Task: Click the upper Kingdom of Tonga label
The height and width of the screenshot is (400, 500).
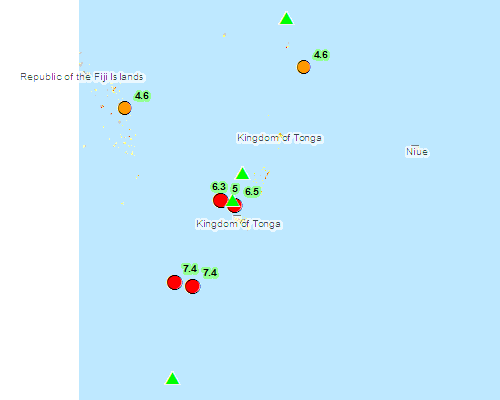Action: pyautogui.click(x=279, y=138)
